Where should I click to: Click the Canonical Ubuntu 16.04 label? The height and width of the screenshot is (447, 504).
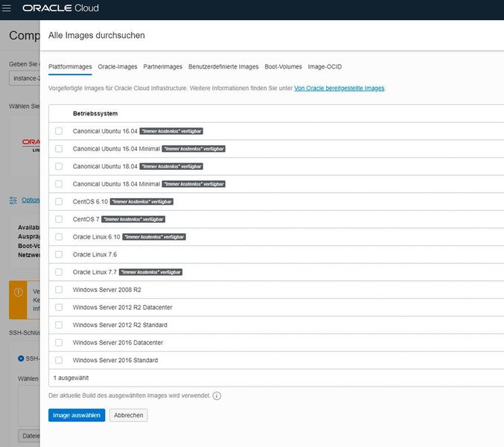coord(105,131)
